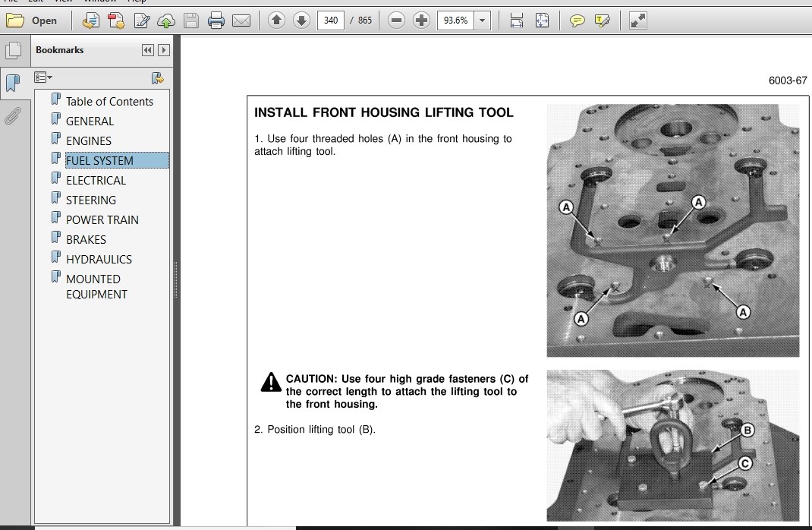Click the INSTALL FRONT HOUSING LIFTING TOOL heading
812x530 pixels.
pyautogui.click(x=384, y=112)
